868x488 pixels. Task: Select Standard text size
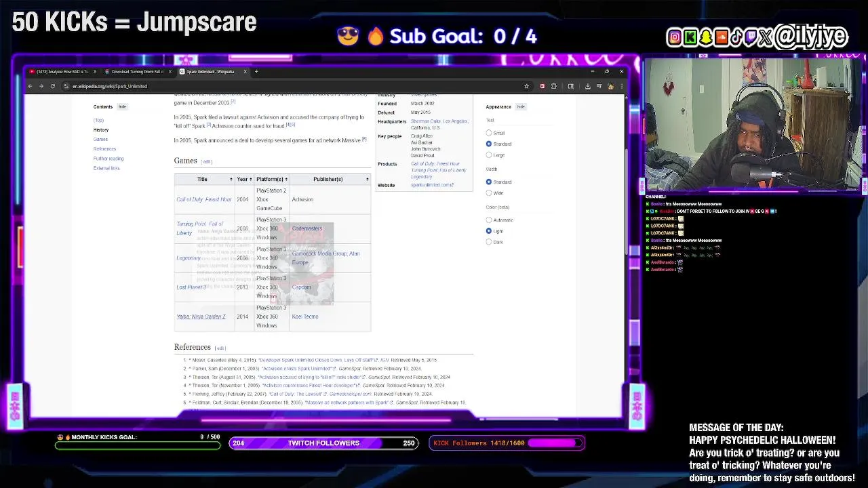point(489,144)
